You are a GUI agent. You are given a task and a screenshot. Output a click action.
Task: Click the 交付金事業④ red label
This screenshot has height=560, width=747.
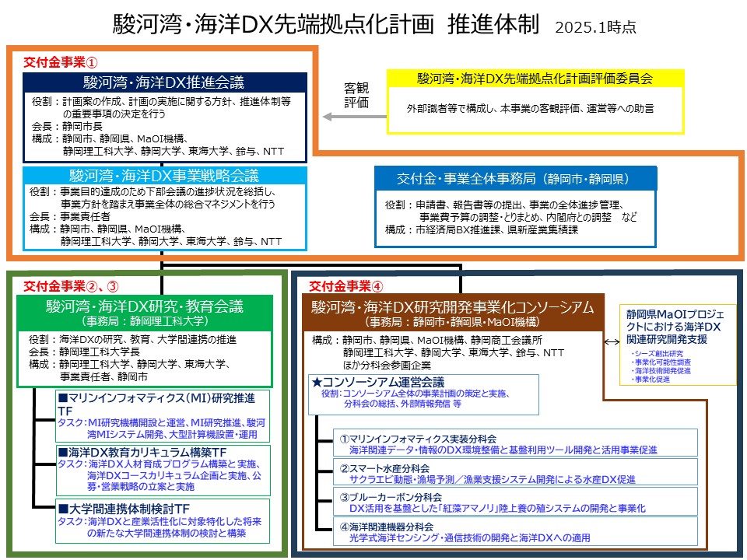[x=345, y=286]
